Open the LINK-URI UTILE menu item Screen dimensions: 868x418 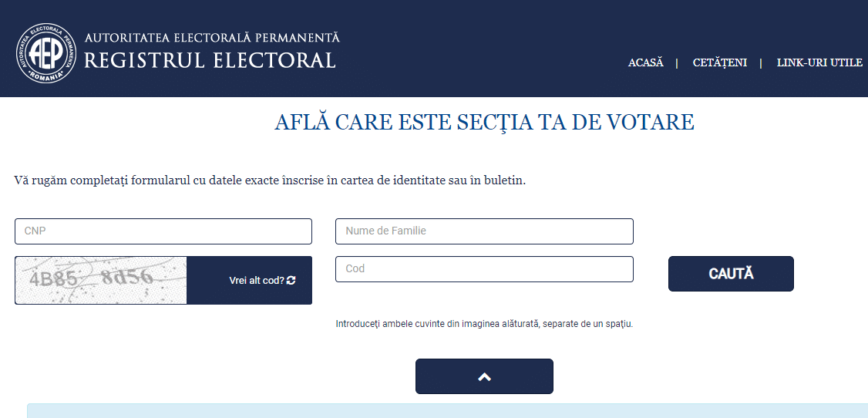(x=819, y=62)
